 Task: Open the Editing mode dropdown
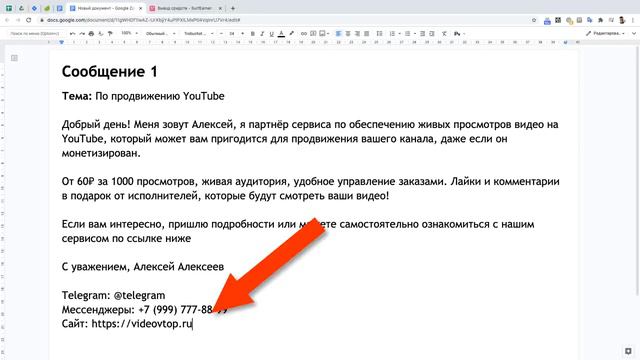click(x=605, y=33)
